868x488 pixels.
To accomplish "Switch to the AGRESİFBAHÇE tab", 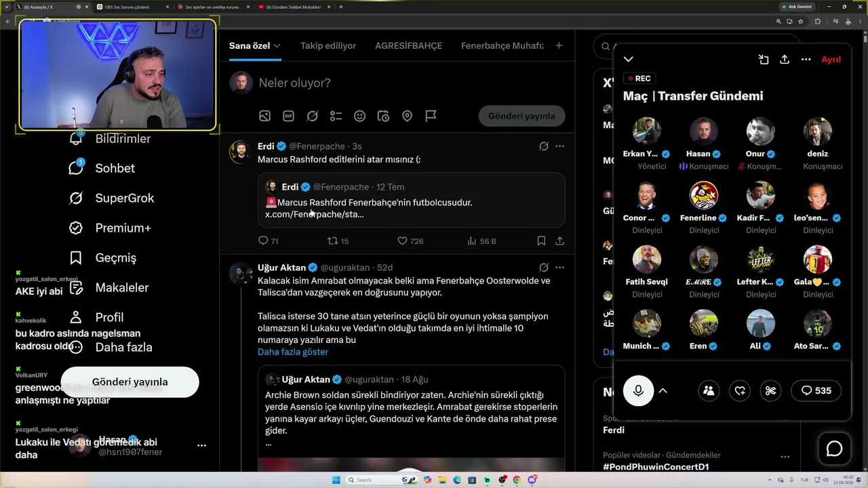I will [408, 45].
